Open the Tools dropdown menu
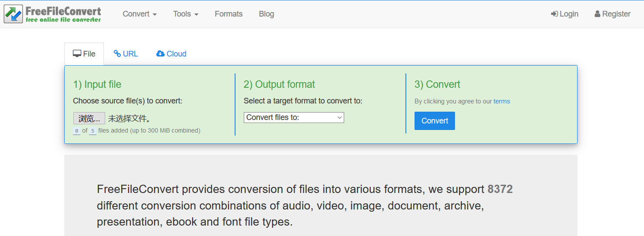Viewport: 644px width, 236px height. (x=186, y=14)
